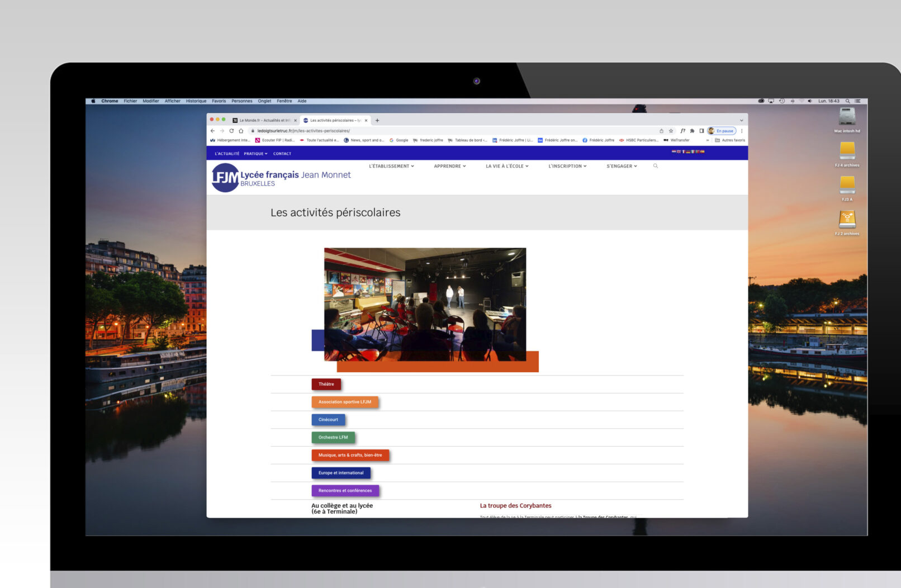Click the LFJM school logo
This screenshot has width=901, height=588.
225,178
